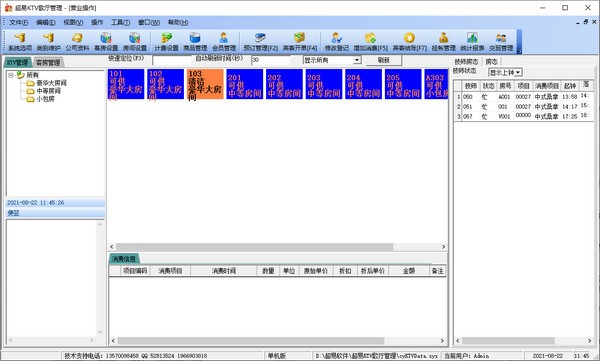Open the 显示所有 filter dropdown

(x=332, y=60)
